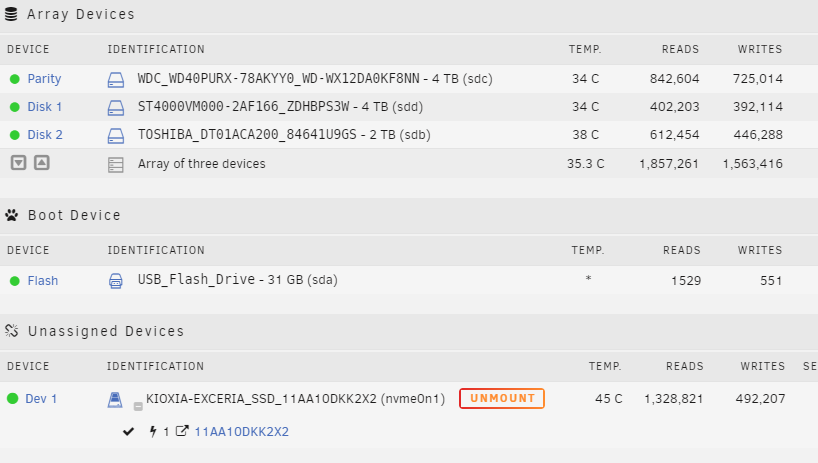
Task: Open the Disk 1 device link
Action: [45, 107]
